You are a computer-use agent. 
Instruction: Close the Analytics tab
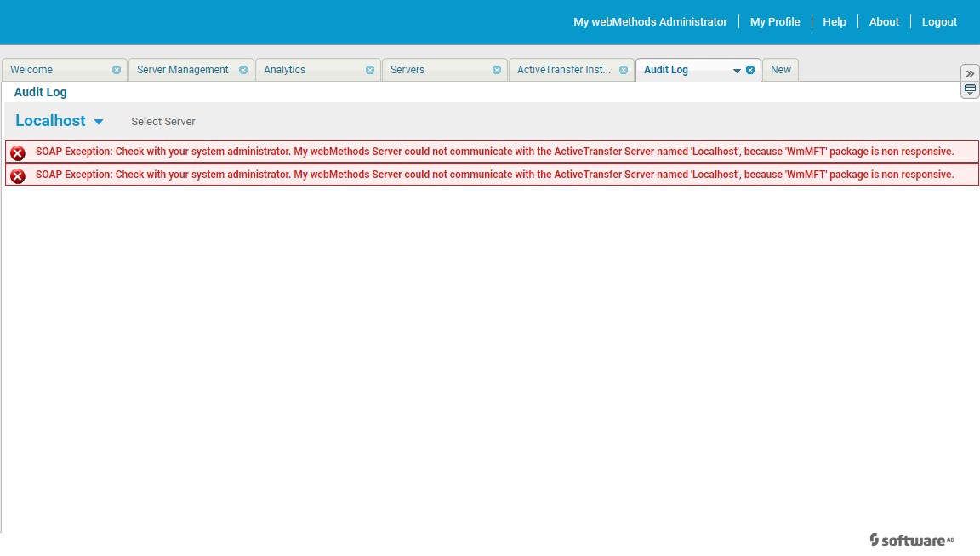click(370, 70)
